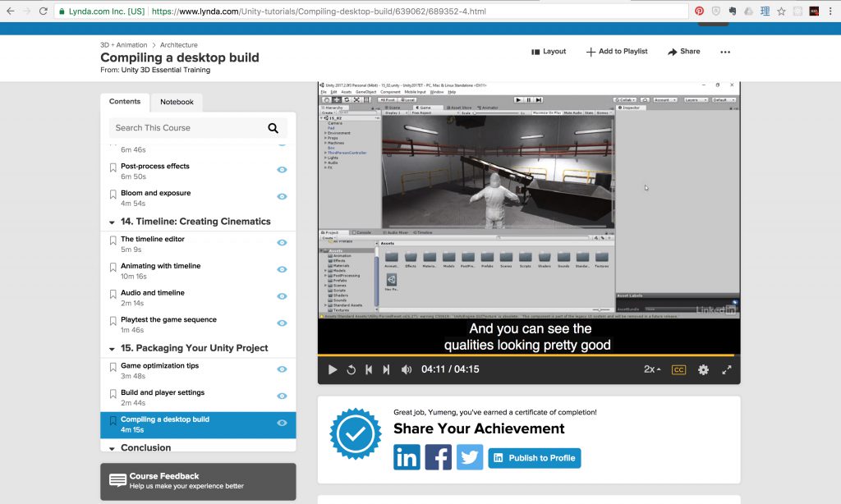Image resolution: width=841 pixels, height=504 pixels.
Task: Toggle watched eye for The timeline editor
Action: pyautogui.click(x=282, y=242)
